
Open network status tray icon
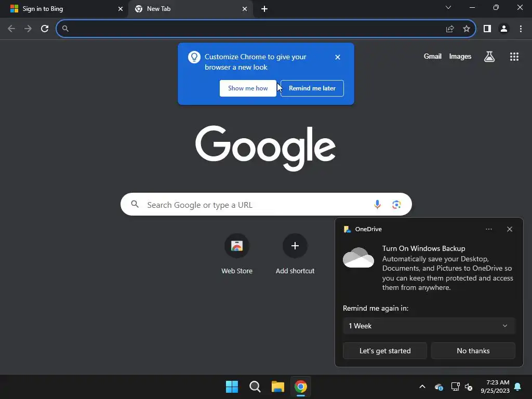pyautogui.click(x=455, y=387)
